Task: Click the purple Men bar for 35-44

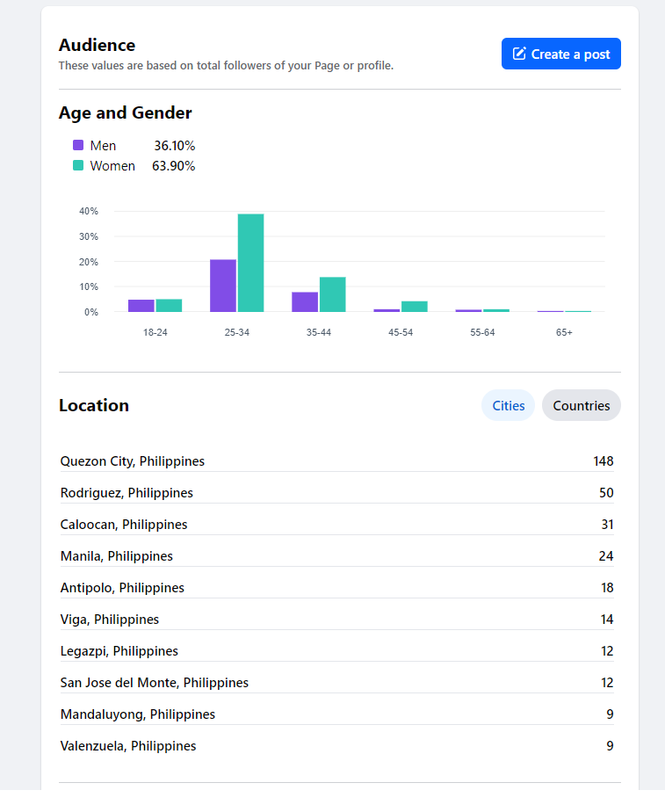Action: pos(305,301)
